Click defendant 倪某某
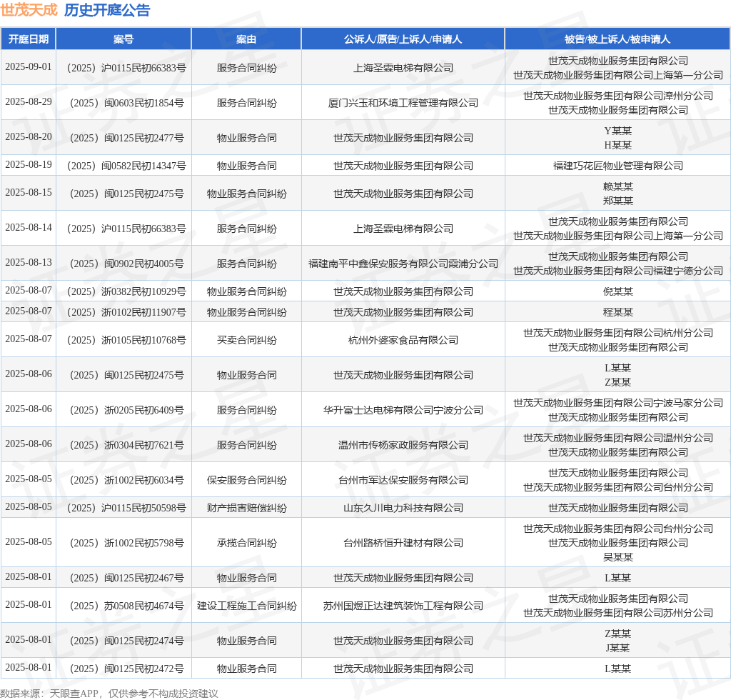This screenshot has height=700, width=731. click(x=617, y=292)
